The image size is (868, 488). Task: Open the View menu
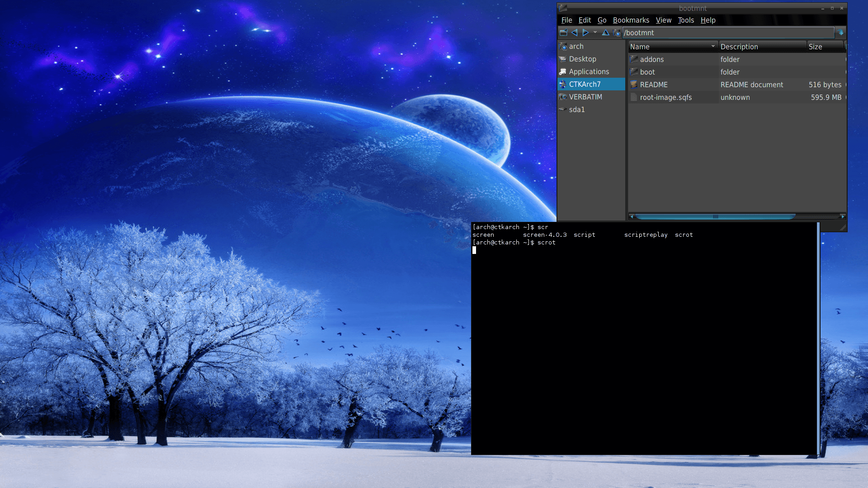(x=663, y=20)
